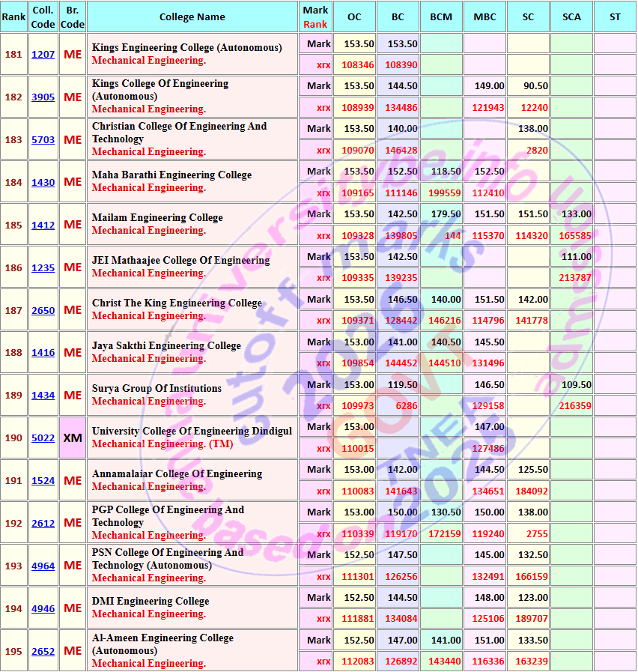Click the Rank column header
The height and width of the screenshot is (672, 638).
pyautogui.click(x=13, y=16)
